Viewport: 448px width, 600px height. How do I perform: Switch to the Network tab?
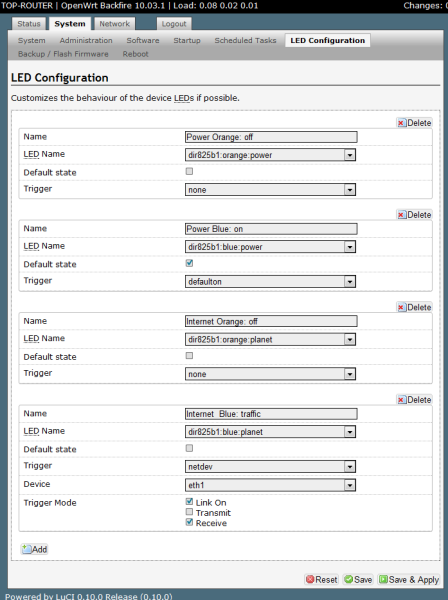click(115, 24)
